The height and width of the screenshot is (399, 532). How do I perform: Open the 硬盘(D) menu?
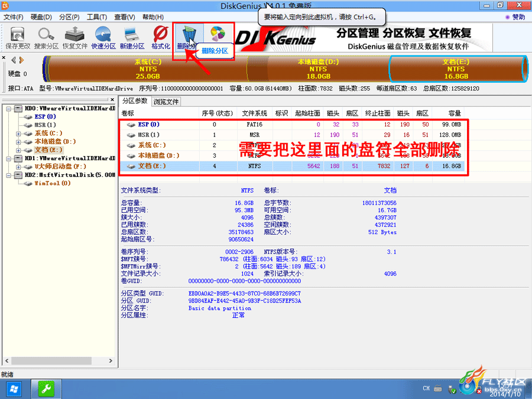[41, 17]
